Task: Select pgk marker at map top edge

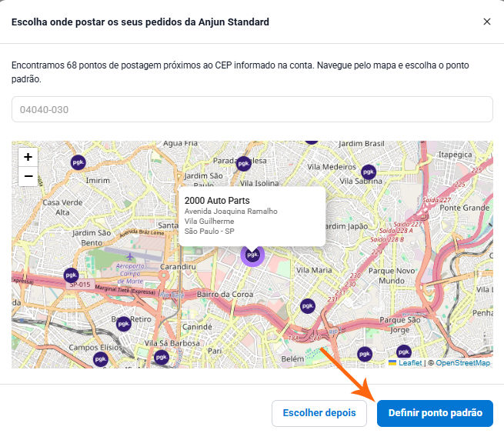Action: (x=311, y=143)
